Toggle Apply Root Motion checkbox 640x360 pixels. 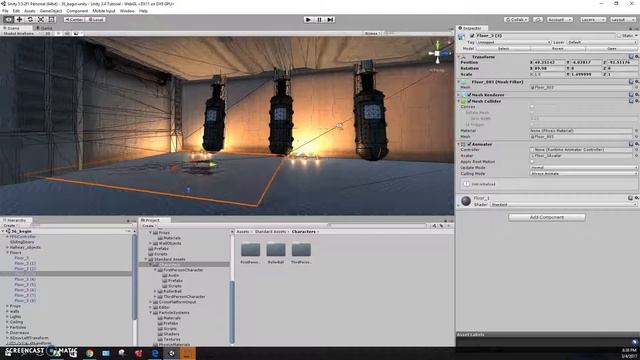pos(532,162)
